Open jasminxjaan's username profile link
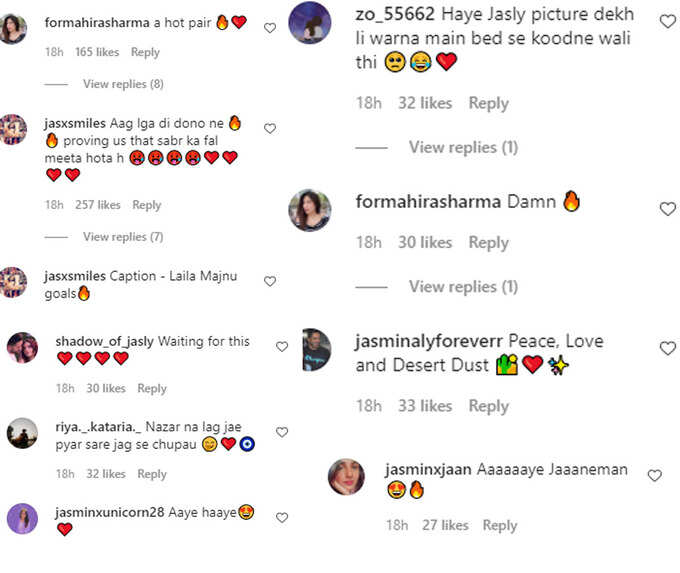 tap(428, 469)
